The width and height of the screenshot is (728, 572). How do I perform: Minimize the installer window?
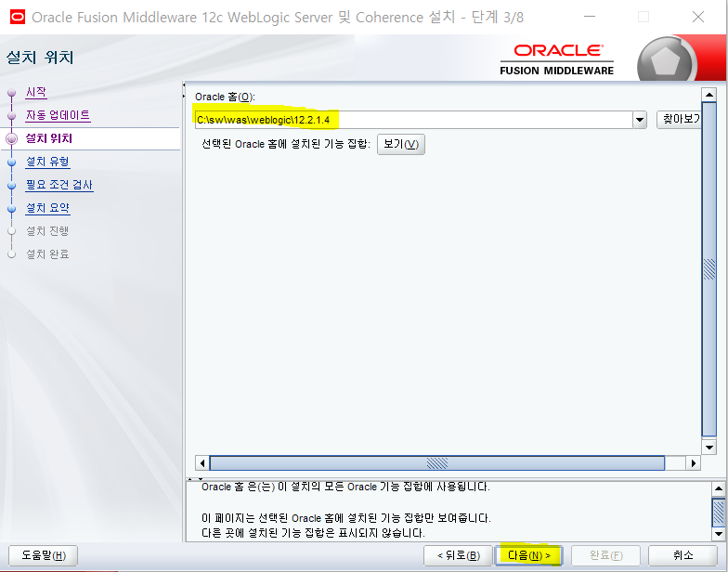[x=590, y=17]
